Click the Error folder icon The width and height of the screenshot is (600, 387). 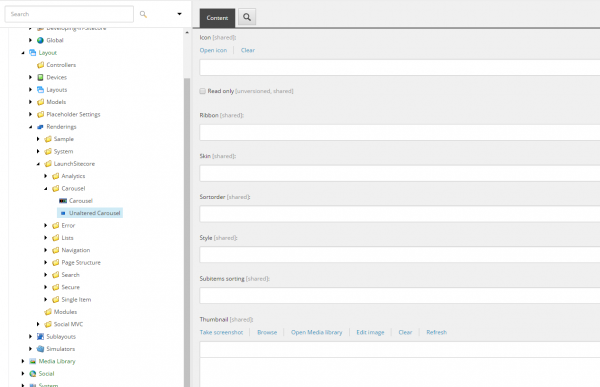[55, 225]
